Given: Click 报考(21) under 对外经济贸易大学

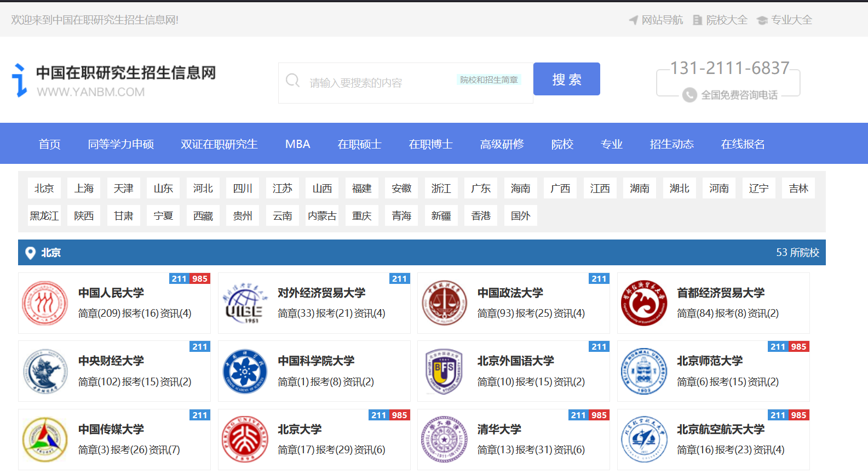Looking at the screenshot, I should pos(335,313).
